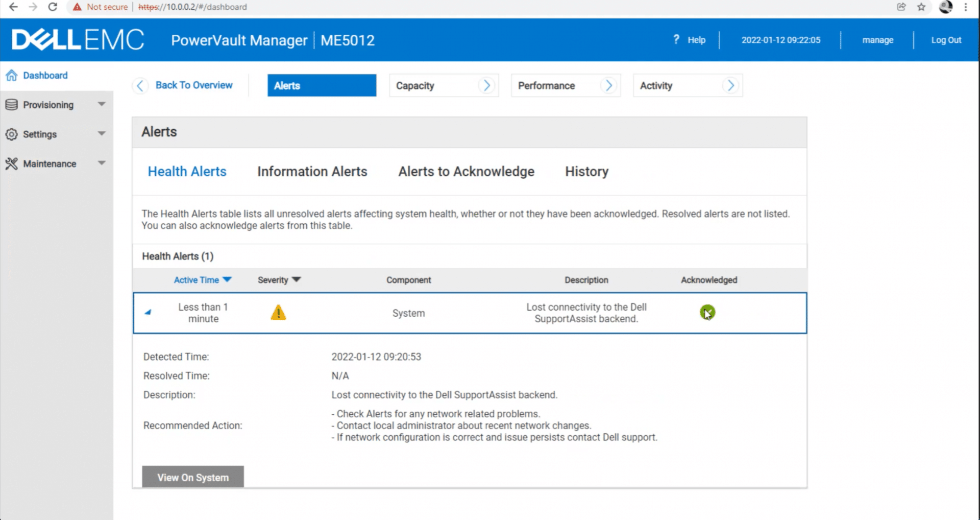The image size is (980, 520).
Task: Expand the Maintenance sidebar menu arrow
Action: pyautogui.click(x=102, y=163)
